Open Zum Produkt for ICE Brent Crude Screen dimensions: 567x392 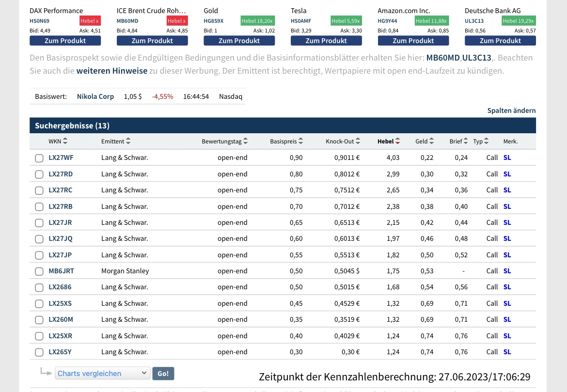coord(152,41)
